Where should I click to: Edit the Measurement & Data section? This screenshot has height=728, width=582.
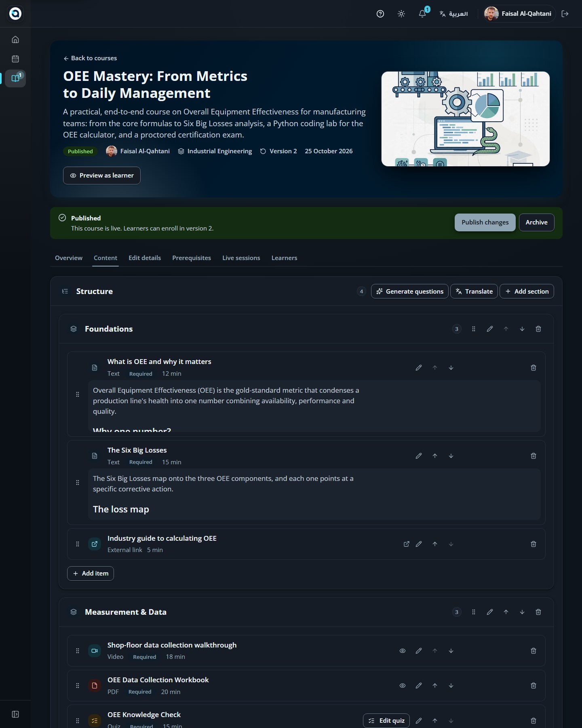[x=490, y=612]
